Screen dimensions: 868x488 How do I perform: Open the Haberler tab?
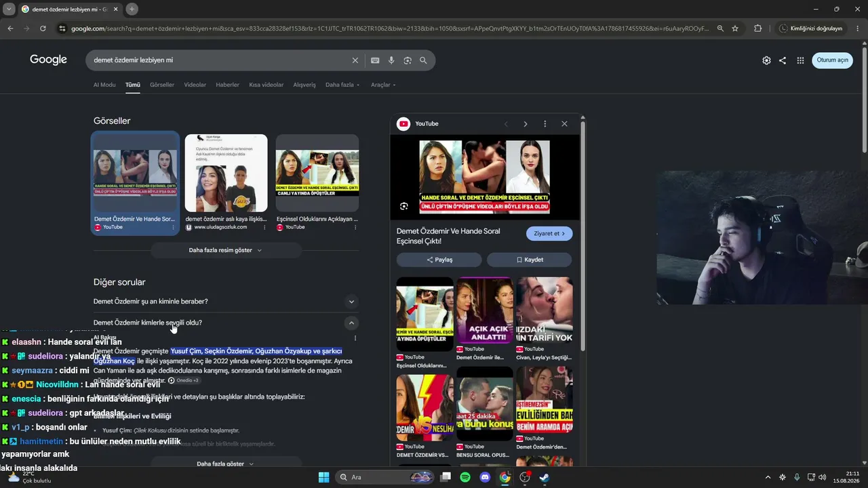click(227, 85)
